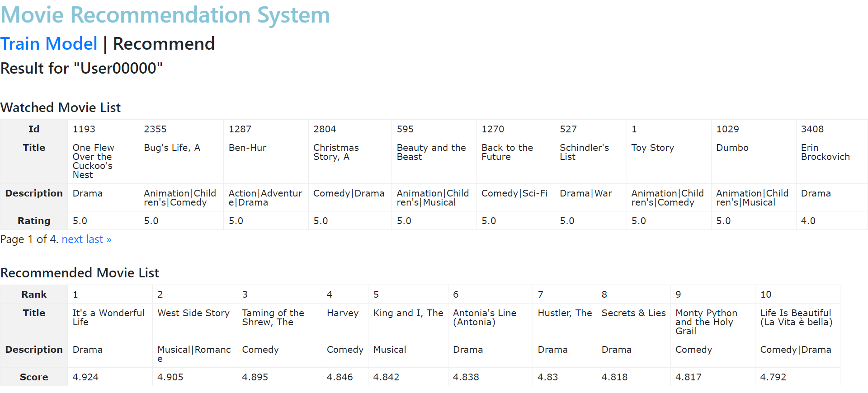Viewport: 868px width, 393px height.
Task: Click the West Side Story title
Action: coord(193,313)
